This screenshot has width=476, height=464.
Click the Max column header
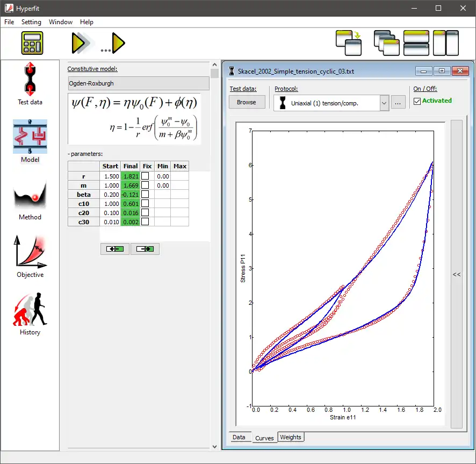click(x=180, y=166)
